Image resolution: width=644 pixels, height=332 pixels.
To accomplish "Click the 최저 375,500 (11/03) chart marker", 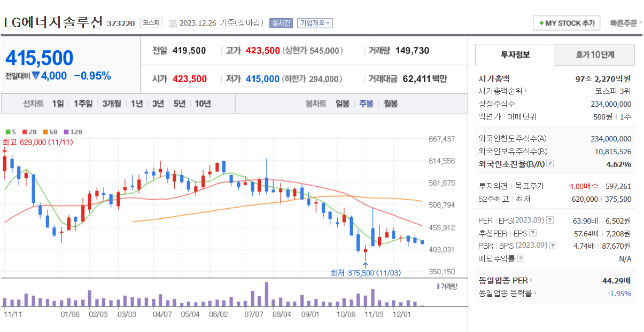I will [x=365, y=273].
